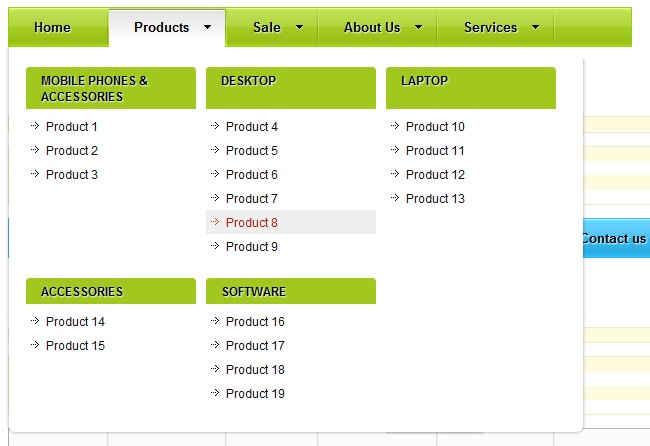Click the red arrow beside Product 8
Image resolution: width=650 pixels, height=446 pixels.
tap(215, 222)
